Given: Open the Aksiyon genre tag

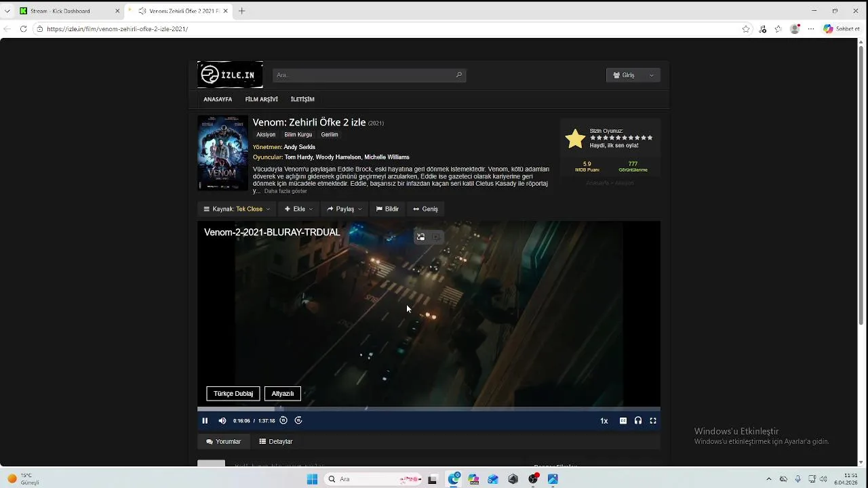Looking at the screenshot, I should click(266, 134).
